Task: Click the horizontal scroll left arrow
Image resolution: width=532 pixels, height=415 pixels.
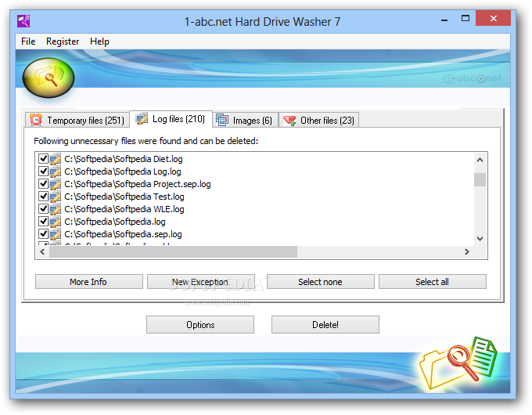Action: (x=42, y=251)
